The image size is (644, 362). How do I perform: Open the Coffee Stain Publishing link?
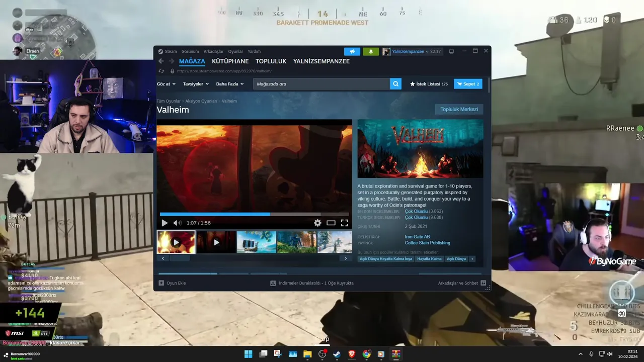click(427, 243)
